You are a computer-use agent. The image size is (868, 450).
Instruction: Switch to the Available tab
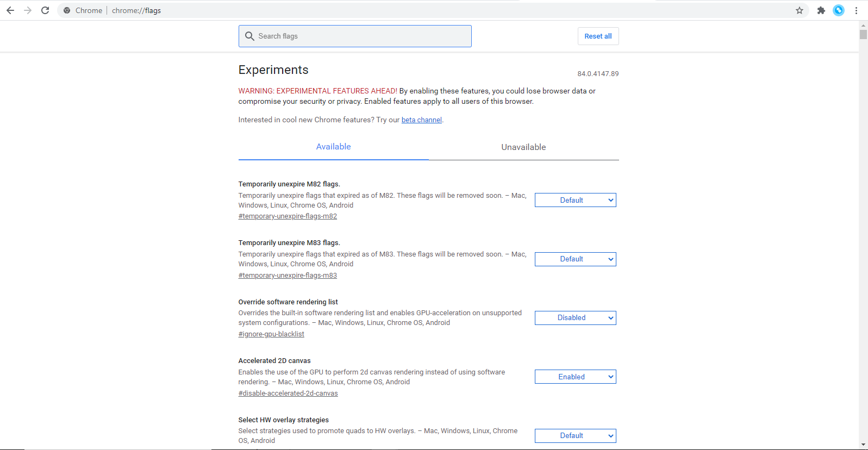[333, 147]
